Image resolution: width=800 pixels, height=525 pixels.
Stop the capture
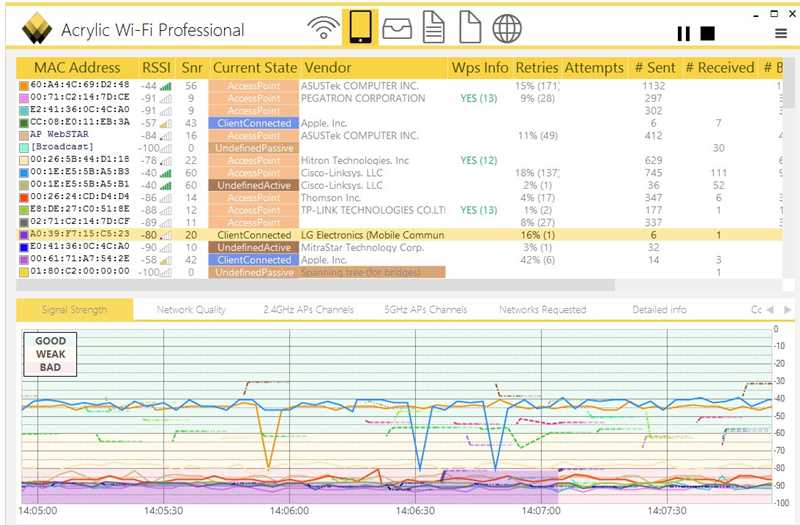point(707,34)
